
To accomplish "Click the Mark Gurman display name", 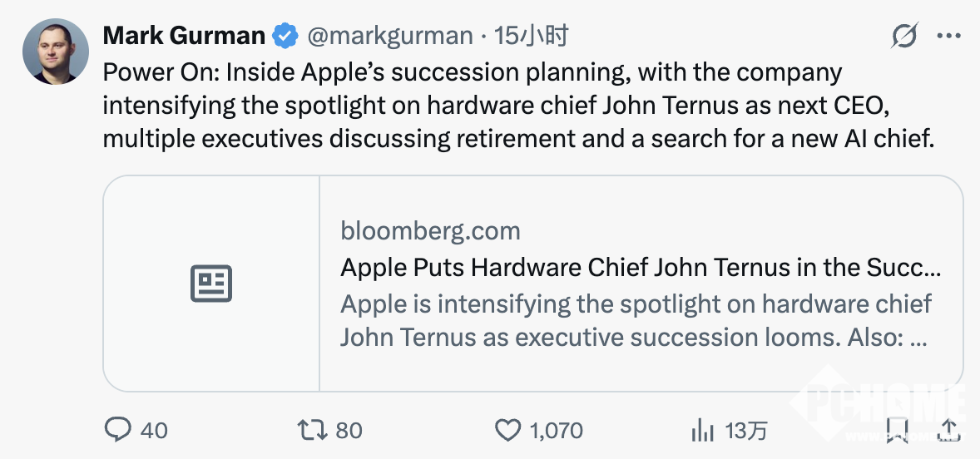I will [184, 36].
